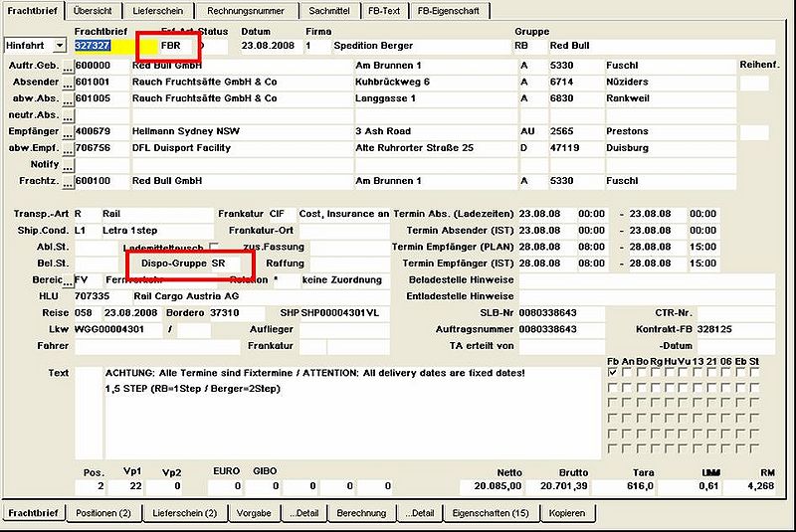Image resolution: width=796 pixels, height=532 pixels.
Task: Open neutr.Abs. lookup ellipsis button
Action: tap(68, 115)
